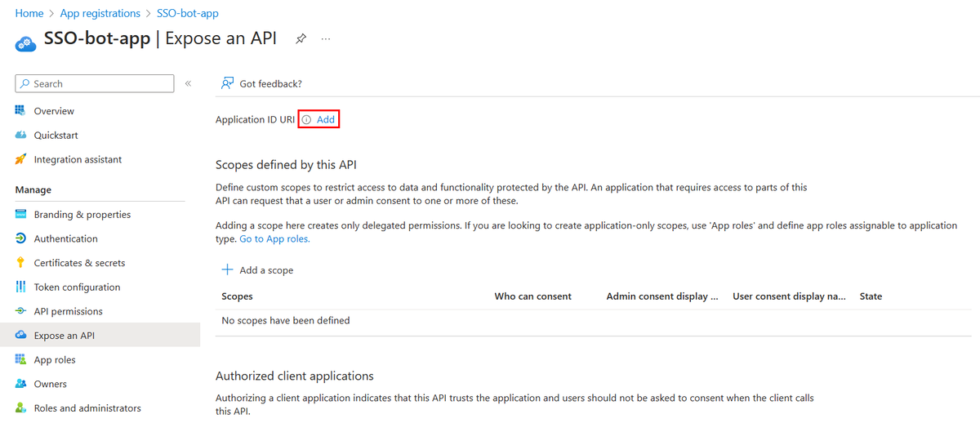Click 'No scopes have been defined' text

click(286, 320)
